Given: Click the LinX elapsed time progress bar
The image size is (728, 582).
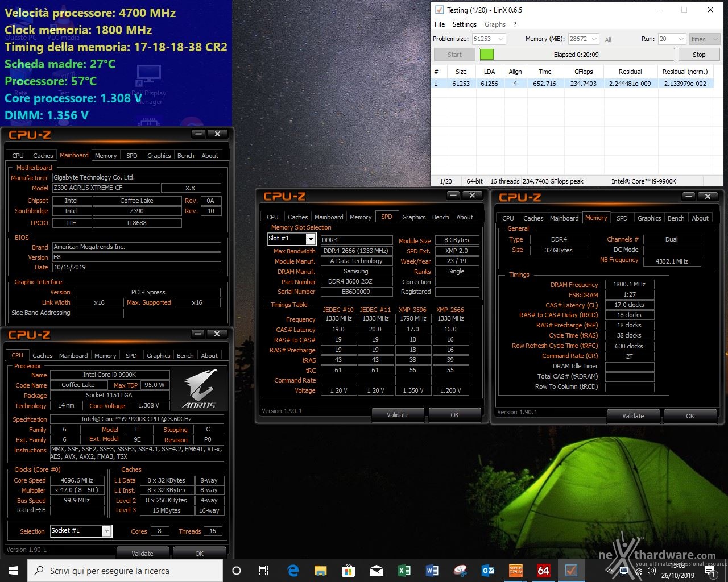Looking at the screenshot, I should [576, 55].
